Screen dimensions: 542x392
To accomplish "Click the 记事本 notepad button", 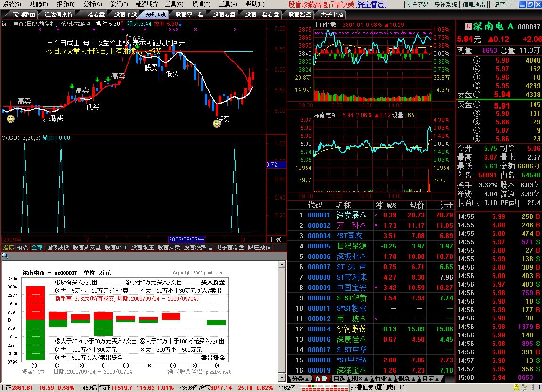I will 502,5.
